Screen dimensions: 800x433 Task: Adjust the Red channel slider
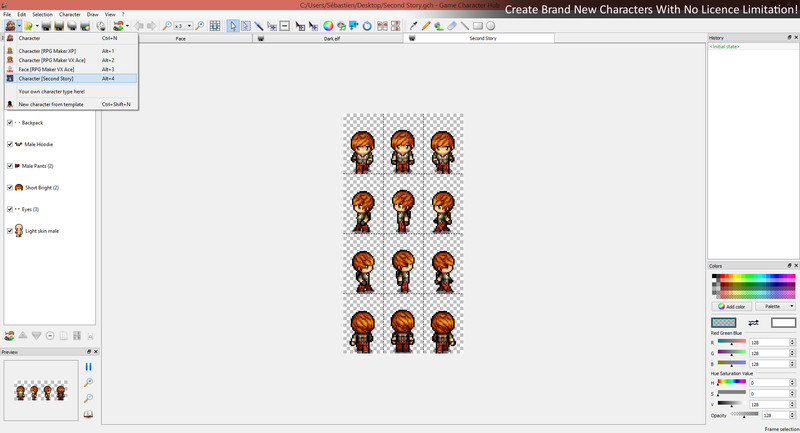click(x=732, y=342)
